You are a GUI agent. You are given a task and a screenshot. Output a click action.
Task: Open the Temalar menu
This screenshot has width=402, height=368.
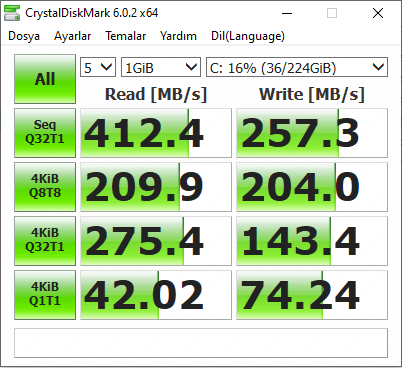[x=126, y=36]
